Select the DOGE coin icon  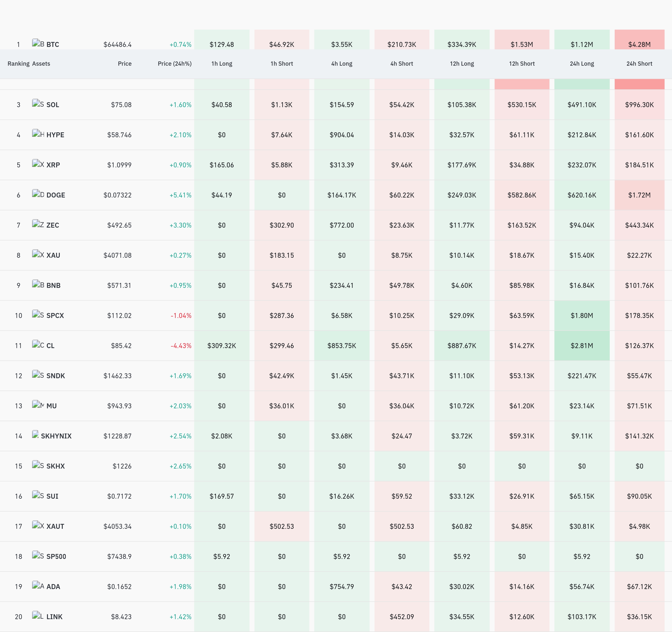(38, 194)
